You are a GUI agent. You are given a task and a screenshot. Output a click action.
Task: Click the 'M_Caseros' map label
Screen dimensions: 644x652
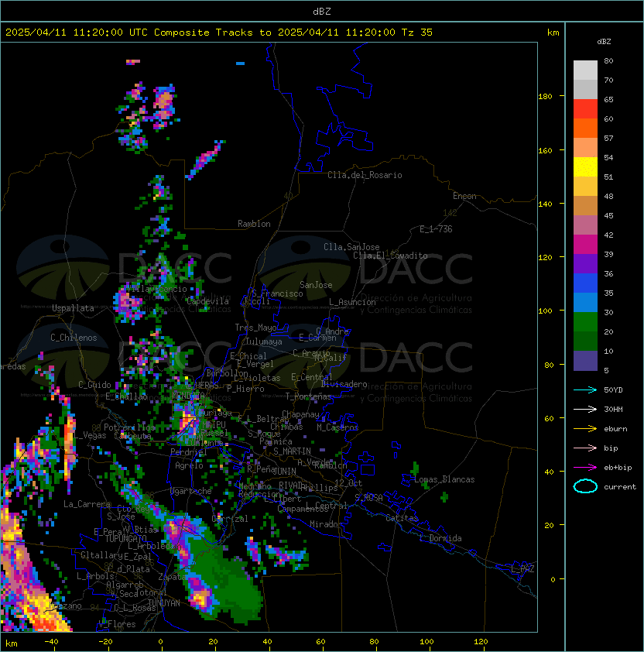coord(337,427)
